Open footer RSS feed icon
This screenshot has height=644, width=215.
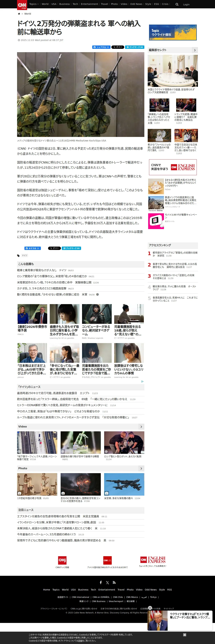tap(114, 582)
